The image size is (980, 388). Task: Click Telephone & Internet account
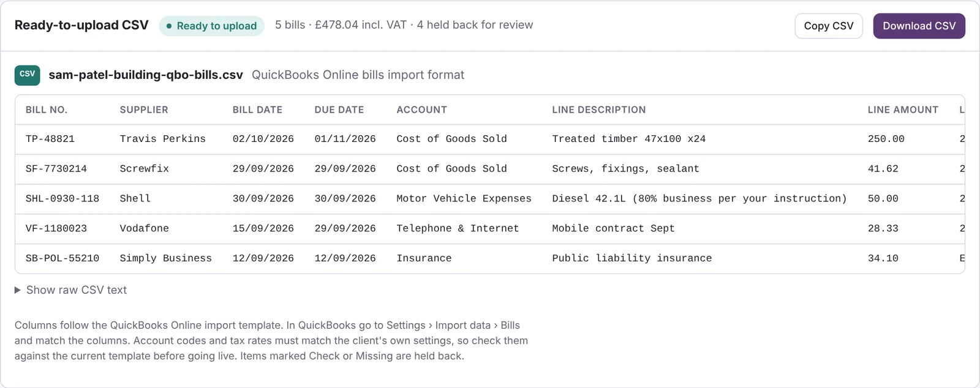coord(458,228)
